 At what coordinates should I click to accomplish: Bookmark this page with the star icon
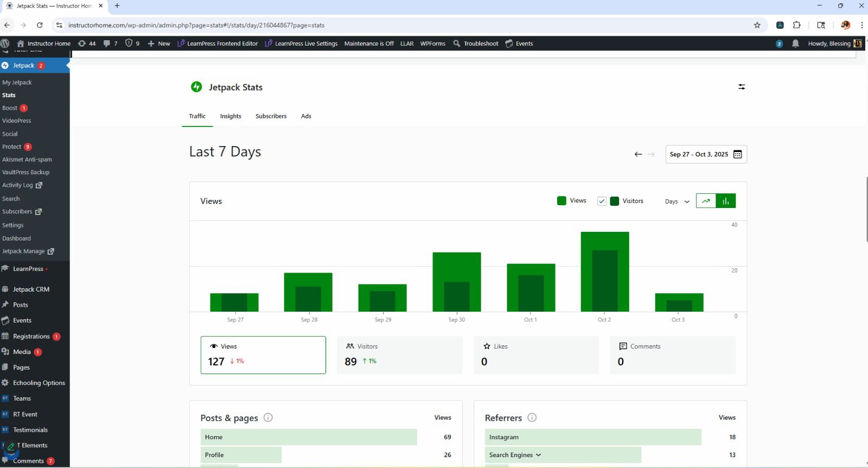click(x=757, y=25)
